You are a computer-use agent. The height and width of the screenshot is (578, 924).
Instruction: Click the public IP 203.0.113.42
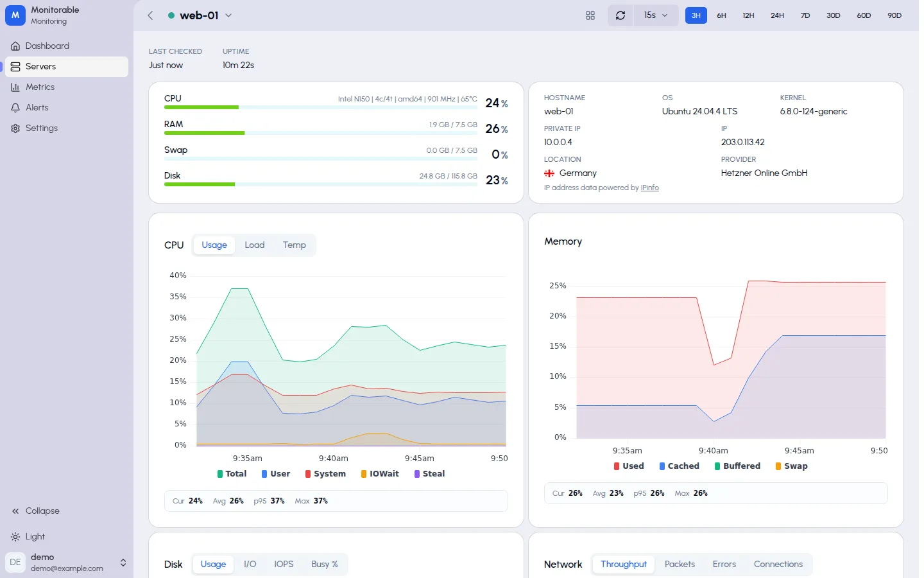click(742, 142)
